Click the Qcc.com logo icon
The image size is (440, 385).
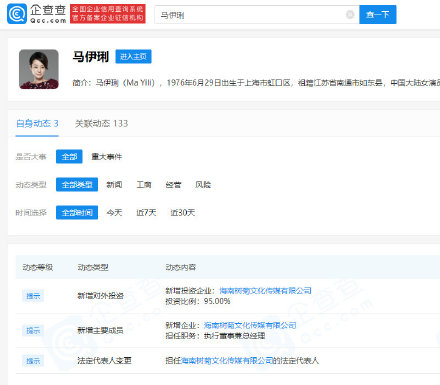(x=17, y=14)
